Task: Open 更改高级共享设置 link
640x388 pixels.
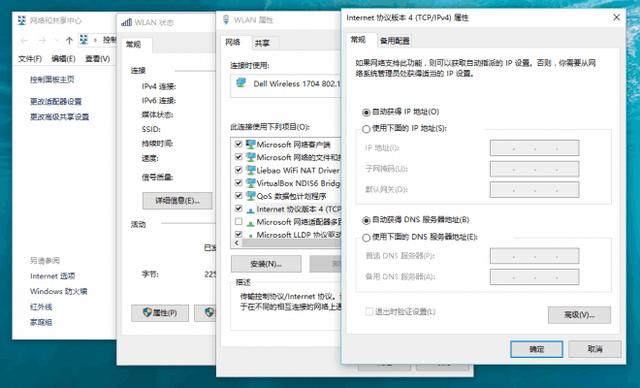Action: (x=60, y=117)
